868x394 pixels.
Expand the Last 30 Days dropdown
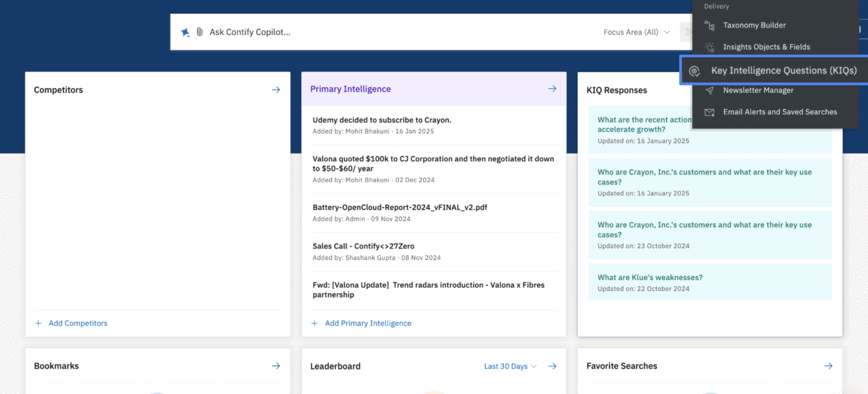(x=510, y=366)
